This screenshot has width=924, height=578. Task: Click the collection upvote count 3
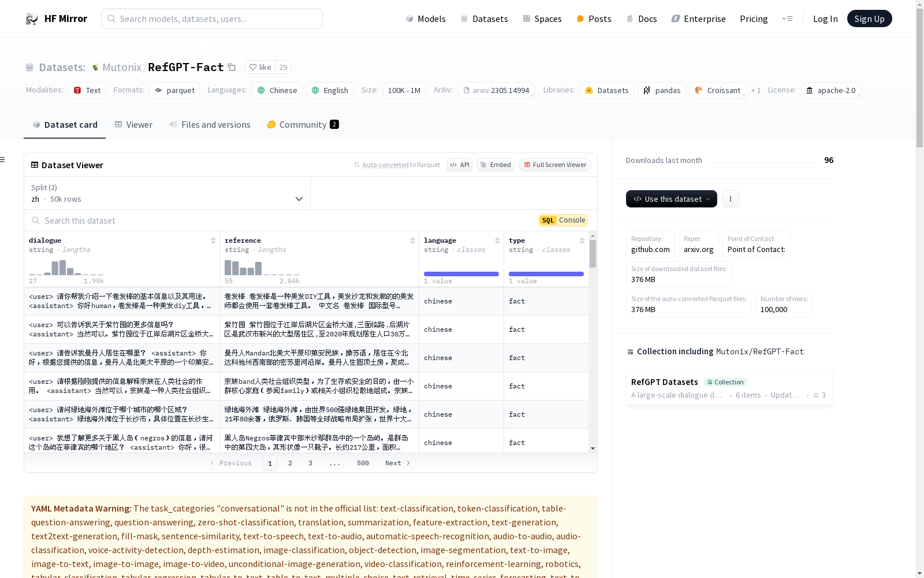coord(819,395)
